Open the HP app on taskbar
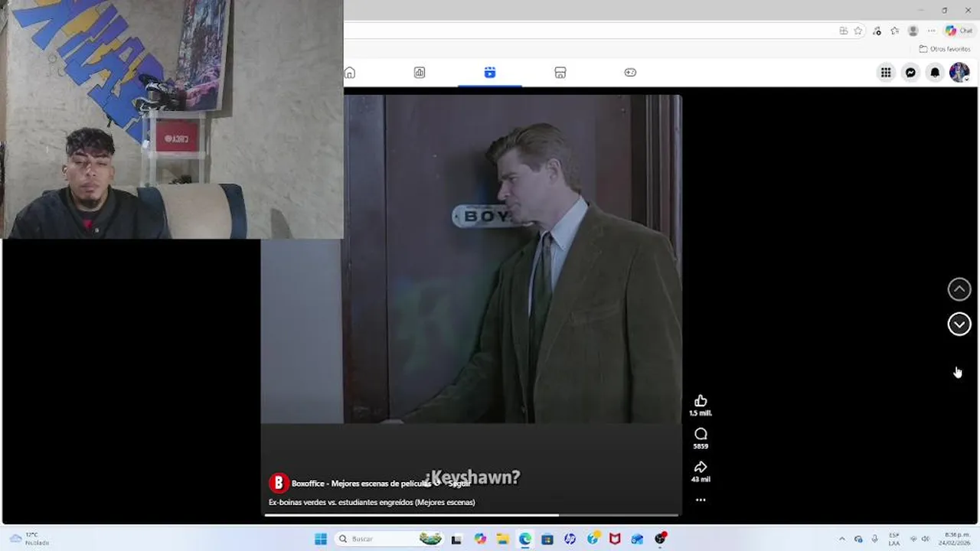This screenshot has height=551, width=980. (x=570, y=539)
